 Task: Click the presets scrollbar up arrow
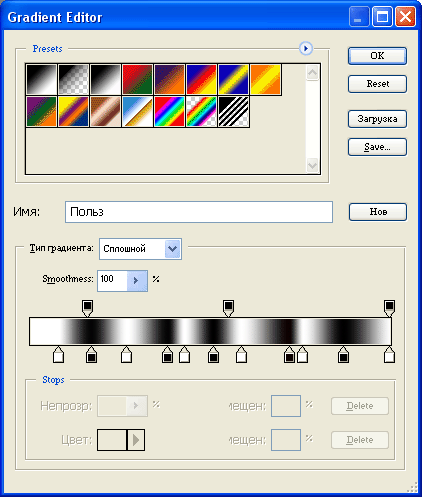click(x=312, y=73)
